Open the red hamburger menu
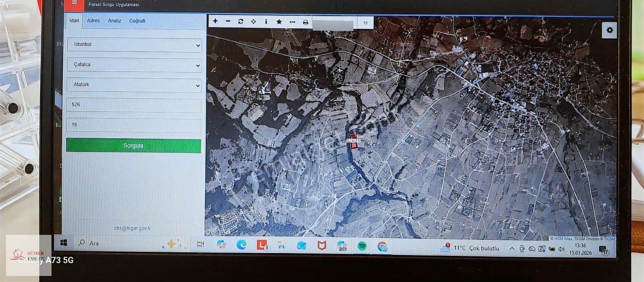The height and width of the screenshot is (282, 644). [74, 3]
